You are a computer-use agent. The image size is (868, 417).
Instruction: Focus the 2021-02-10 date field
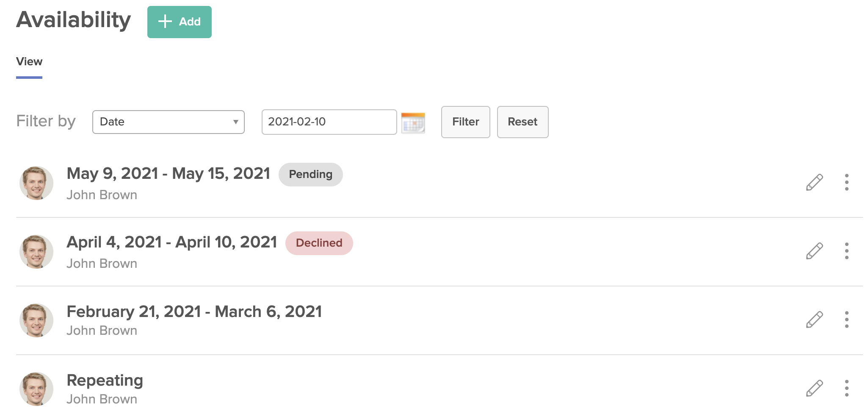[x=329, y=122]
